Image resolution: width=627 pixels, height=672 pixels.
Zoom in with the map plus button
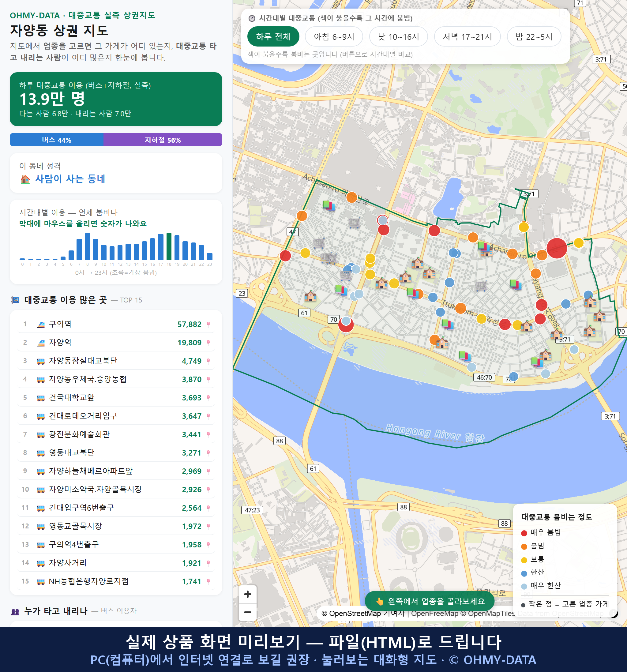pos(247,594)
